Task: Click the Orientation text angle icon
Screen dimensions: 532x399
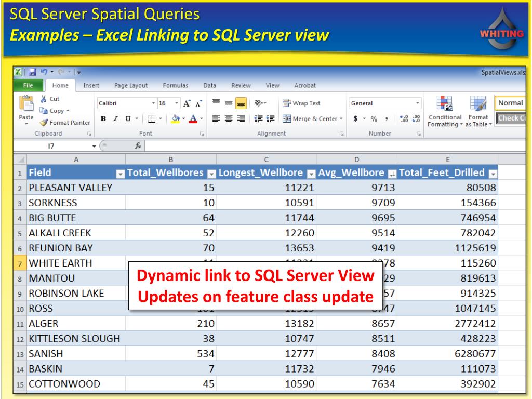Action: pos(259,102)
